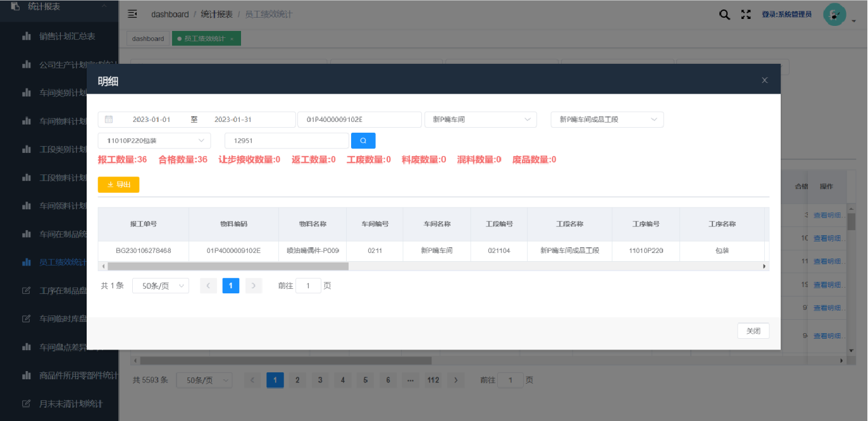Open the dialog's 50条/页 page size selector

[160, 286]
